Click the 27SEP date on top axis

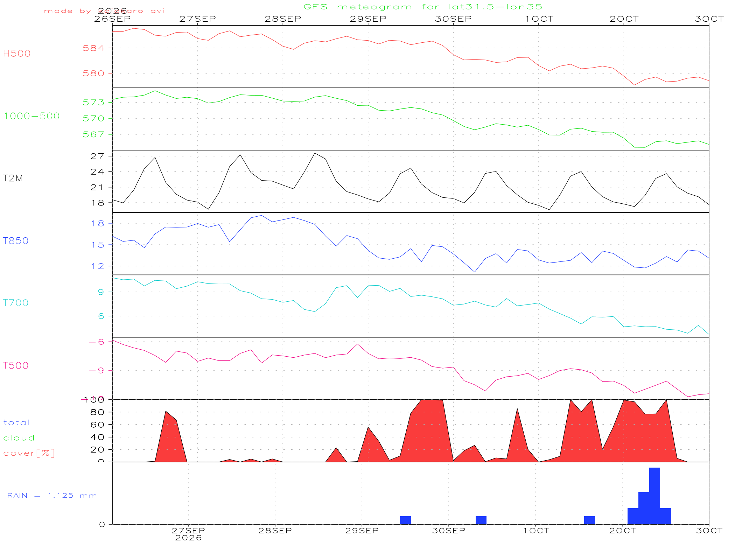[x=198, y=19]
